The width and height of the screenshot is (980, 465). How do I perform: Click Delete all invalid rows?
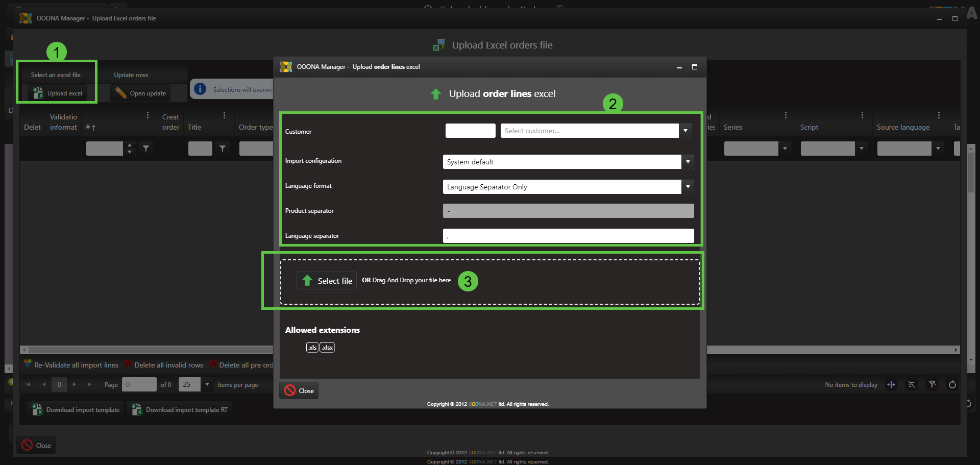164,365
